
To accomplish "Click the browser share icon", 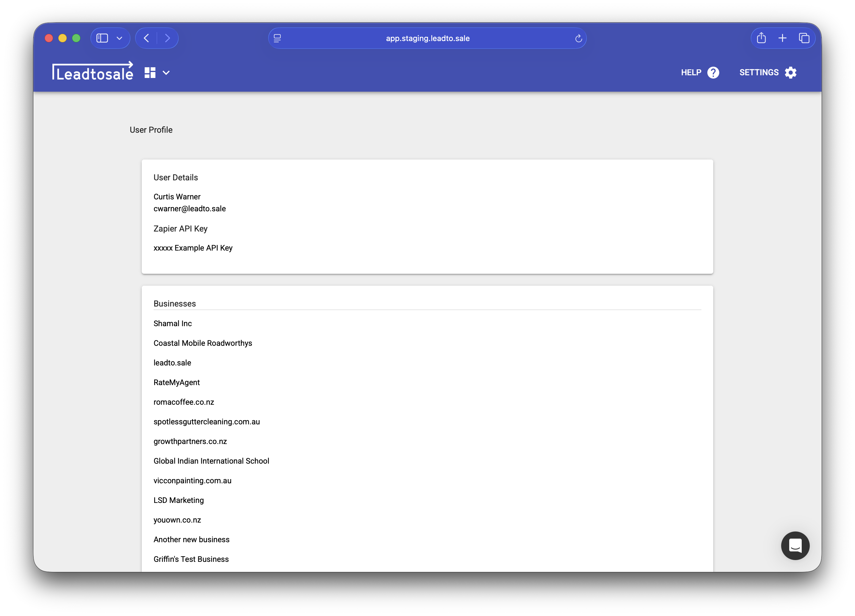I will (x=761, y=38).
